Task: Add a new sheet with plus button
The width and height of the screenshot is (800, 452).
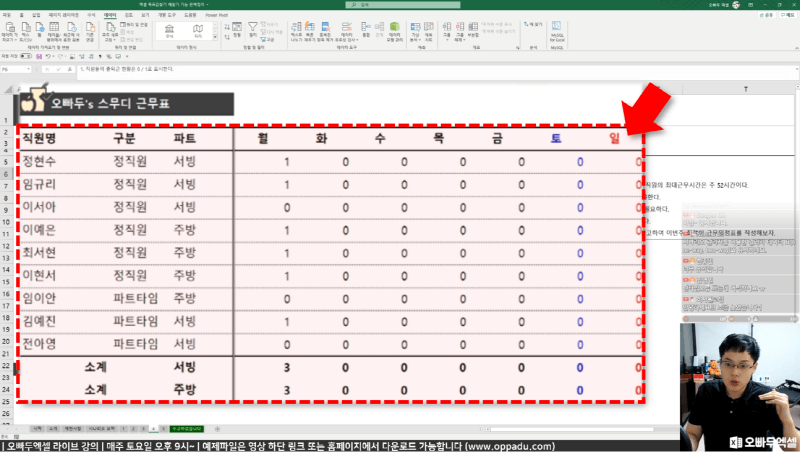Action: pyautogui.click(x=217, y=429)
